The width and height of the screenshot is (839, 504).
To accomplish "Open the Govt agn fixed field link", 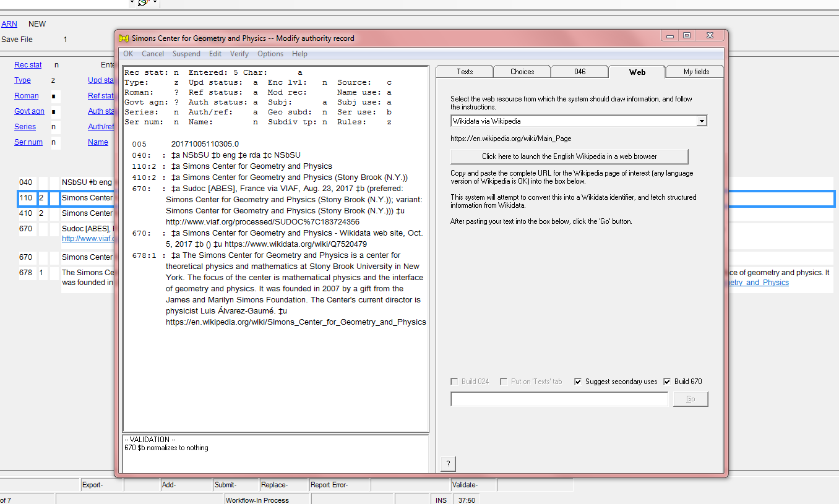I will 28,111.
